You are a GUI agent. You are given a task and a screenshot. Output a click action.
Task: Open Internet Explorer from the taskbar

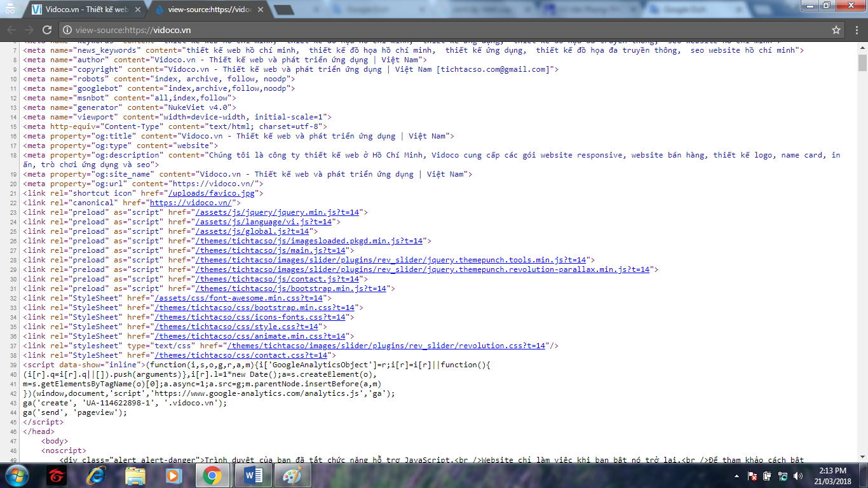click(x=96, y=475)
